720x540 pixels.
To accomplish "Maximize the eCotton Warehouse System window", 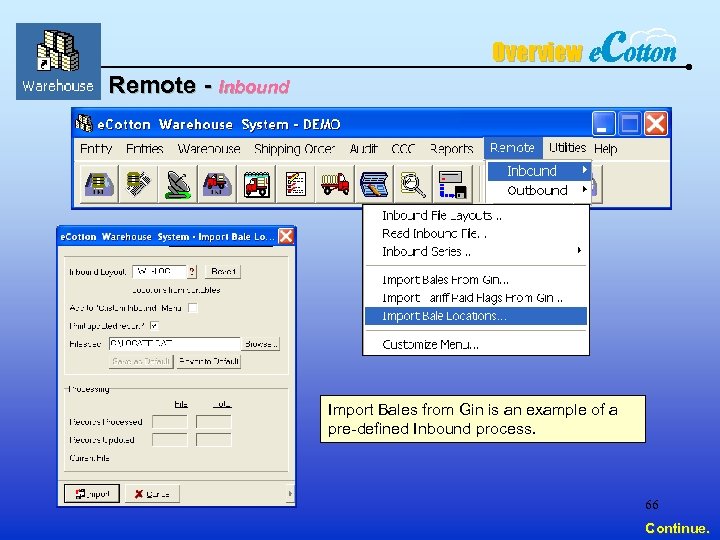I will click(x=630, y=124).
